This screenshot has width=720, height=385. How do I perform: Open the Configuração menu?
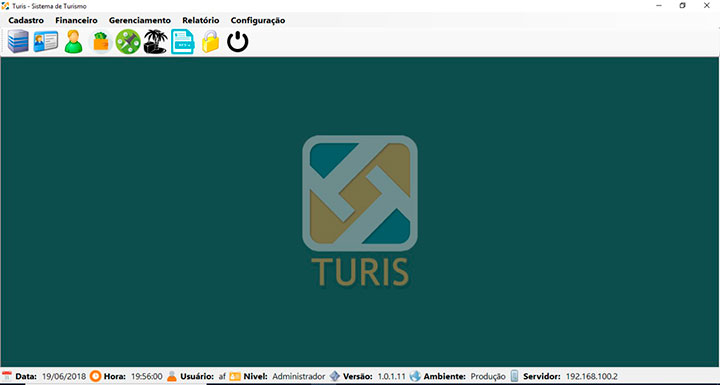tap(258, 21)
